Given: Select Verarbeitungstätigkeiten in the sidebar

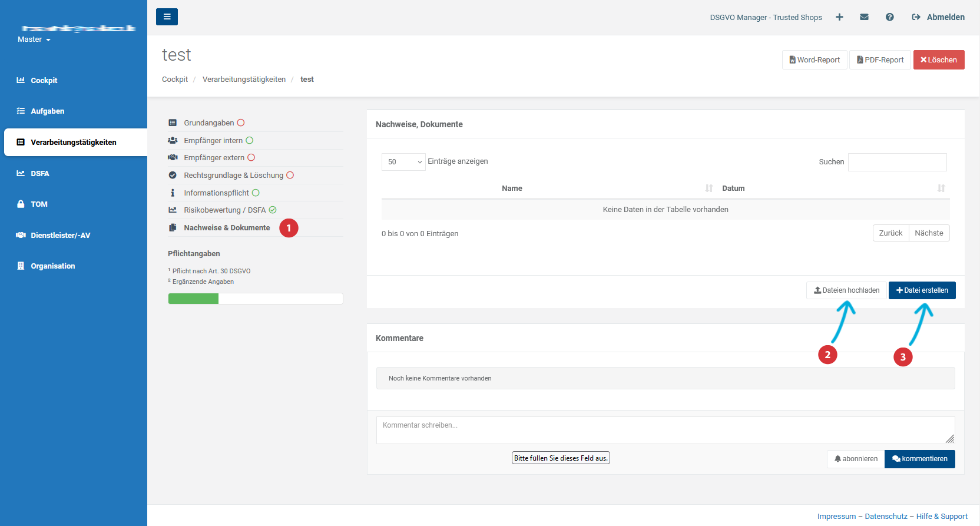Looking at the screenshot, I should (x=75, y=142).
